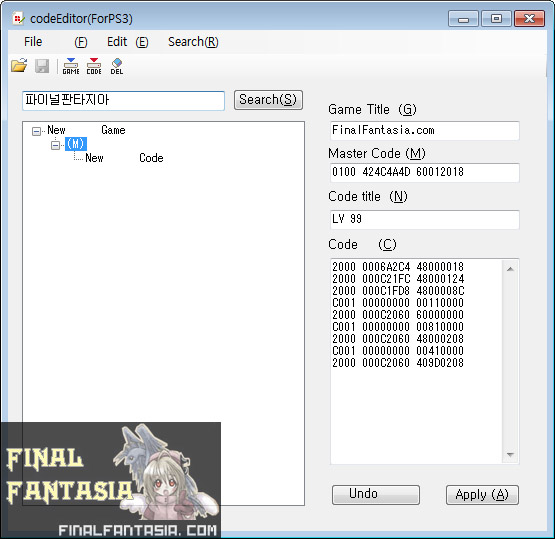Select the (M) tree item
This screenshot has width=555, height=539.
[x=76, y=144]
